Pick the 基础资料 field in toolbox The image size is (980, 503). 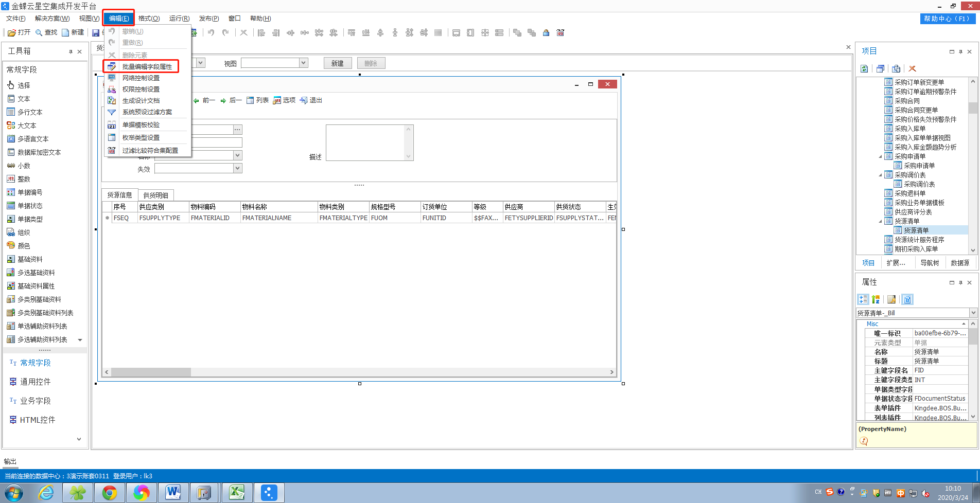coord(25,259)
